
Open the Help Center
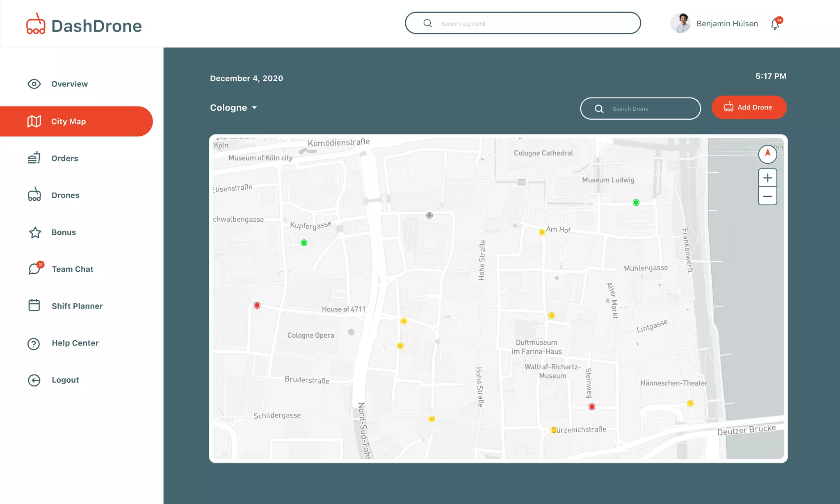point(75,343)
